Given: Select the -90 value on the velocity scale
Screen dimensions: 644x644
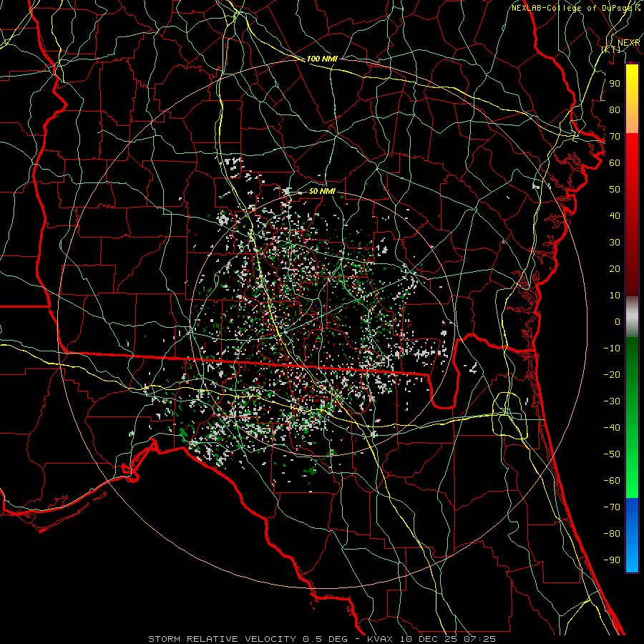Looking at the screenshot, I should [612, 560].
